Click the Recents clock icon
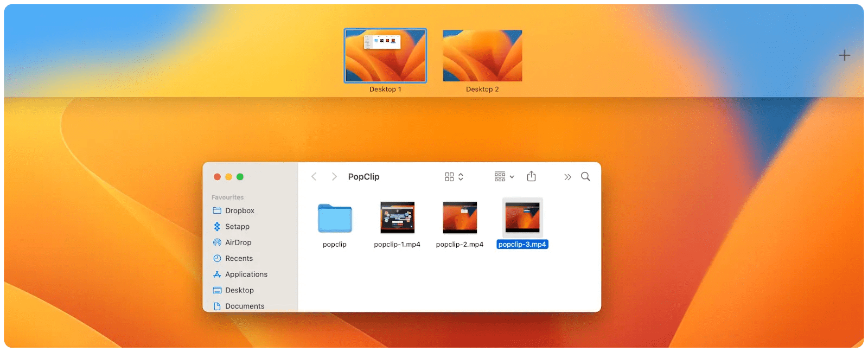 pyautogui.click(x=217, y=258)
